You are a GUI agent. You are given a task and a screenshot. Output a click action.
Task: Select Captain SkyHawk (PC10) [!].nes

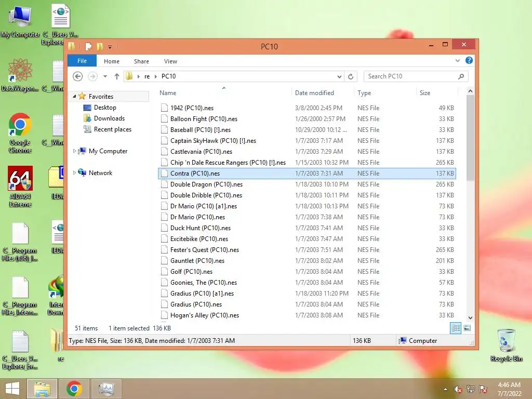[x=307, y=140]
